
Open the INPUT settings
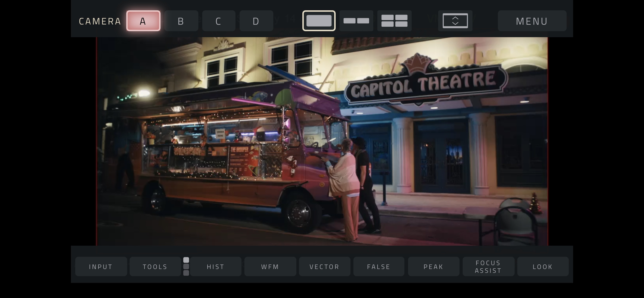pyautogui.click(x=101, y=267)
